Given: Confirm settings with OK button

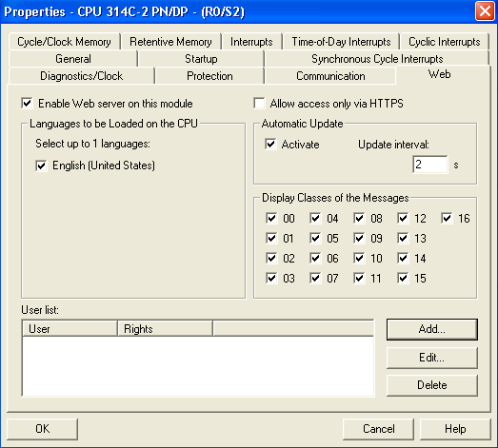Looking at the screenshot, I should coord(42,429).
